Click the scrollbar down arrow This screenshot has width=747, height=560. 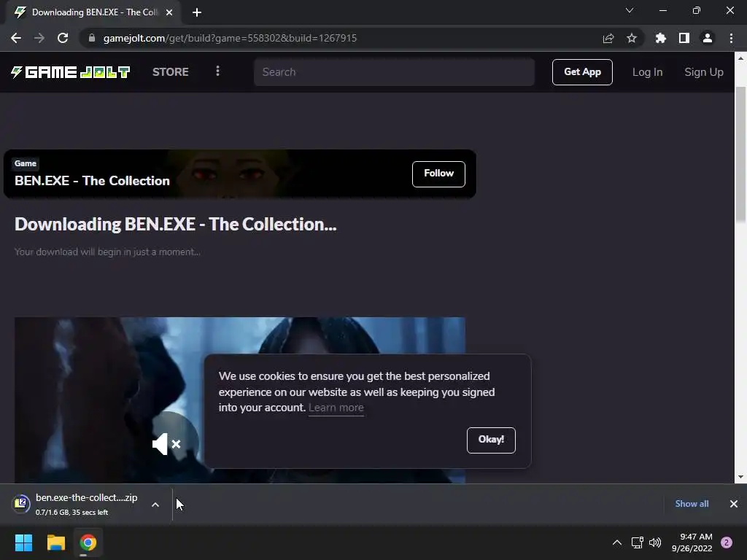pyautogui.click(x=740, y=477)
